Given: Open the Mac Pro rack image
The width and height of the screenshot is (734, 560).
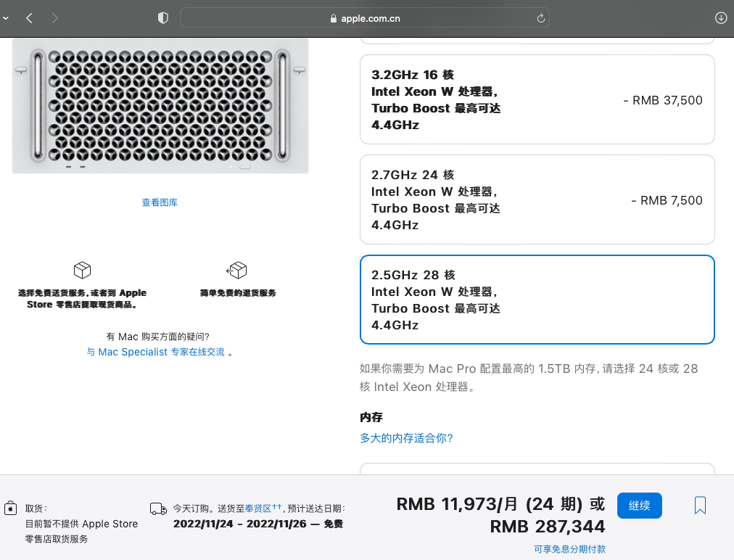Looking at the screenshot, I should 160,106.
